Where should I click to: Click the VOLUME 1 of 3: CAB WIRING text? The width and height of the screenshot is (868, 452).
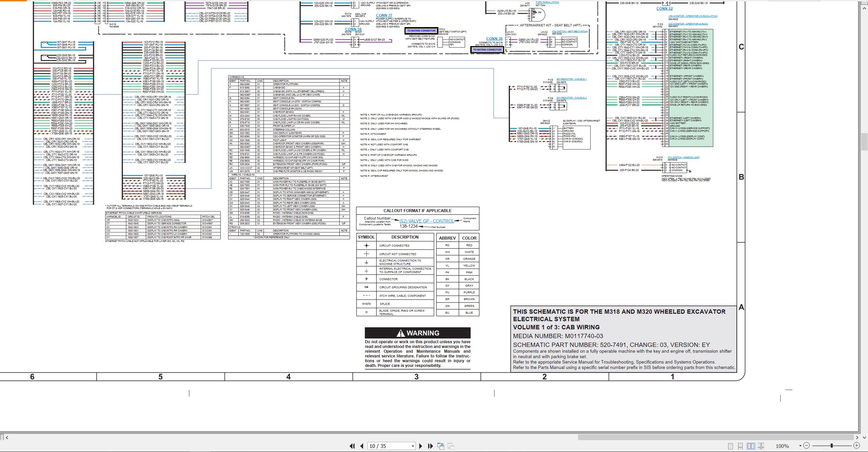coord(556,327)
